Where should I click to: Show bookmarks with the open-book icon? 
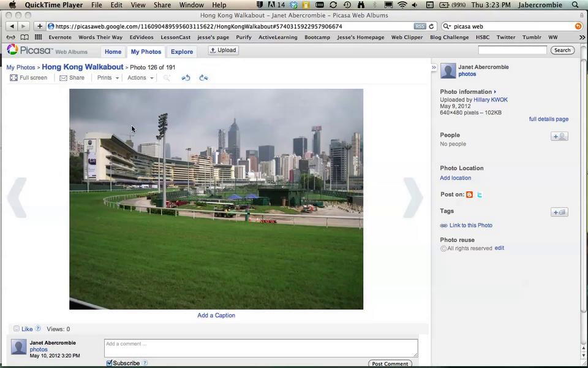coord(24,37)
